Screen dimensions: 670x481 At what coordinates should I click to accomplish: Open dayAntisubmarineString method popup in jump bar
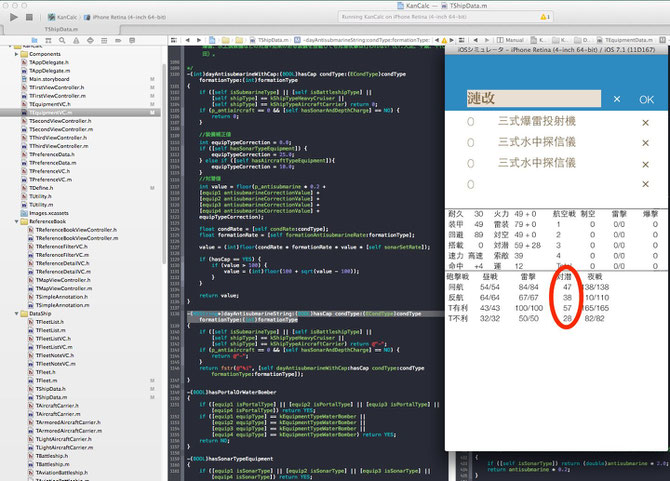point(362,40)
